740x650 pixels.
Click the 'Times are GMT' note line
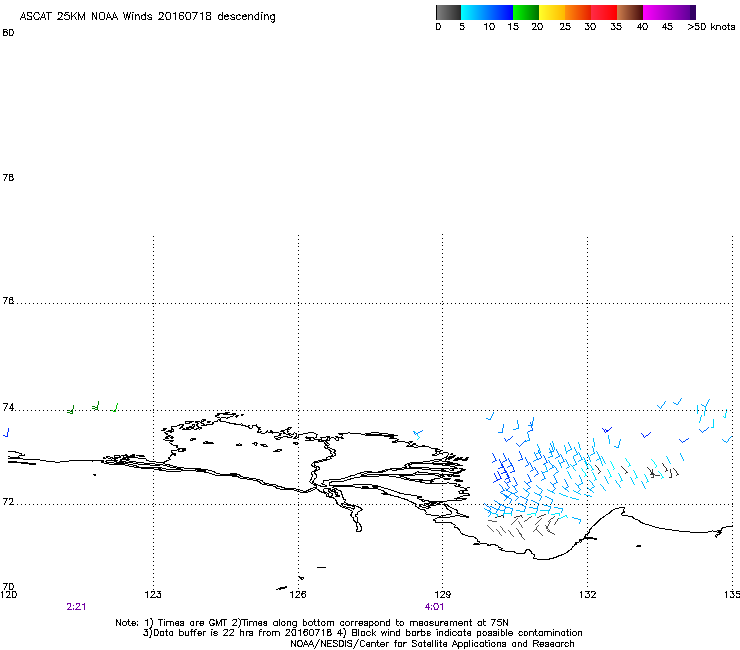click(312, 623)
